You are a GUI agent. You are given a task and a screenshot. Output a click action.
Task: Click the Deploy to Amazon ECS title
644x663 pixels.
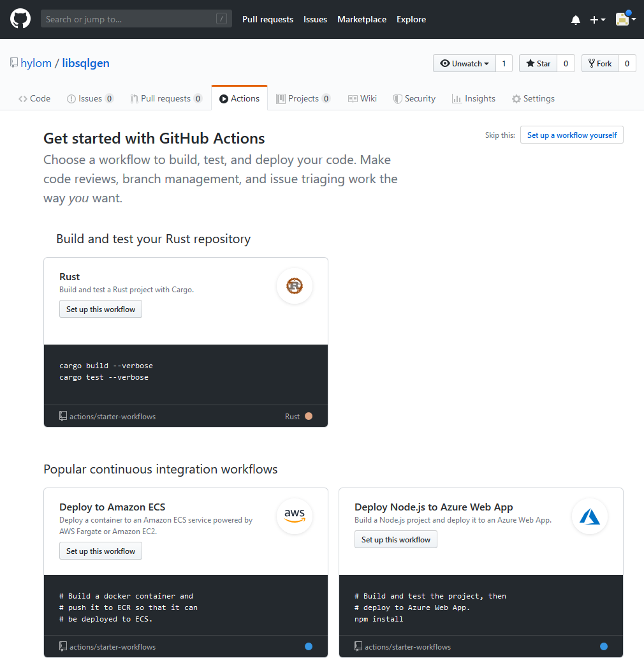click(x=112, y=507)
